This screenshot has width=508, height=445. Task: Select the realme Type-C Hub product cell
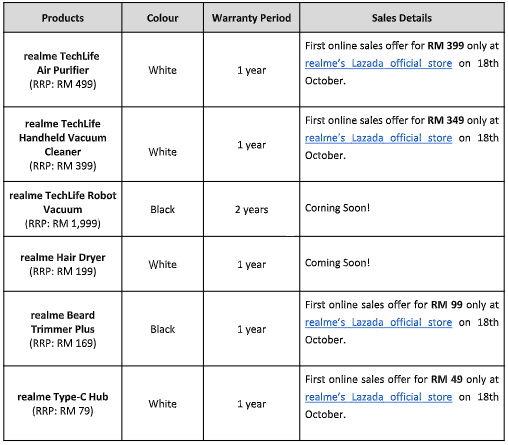(x=63, y=404)
